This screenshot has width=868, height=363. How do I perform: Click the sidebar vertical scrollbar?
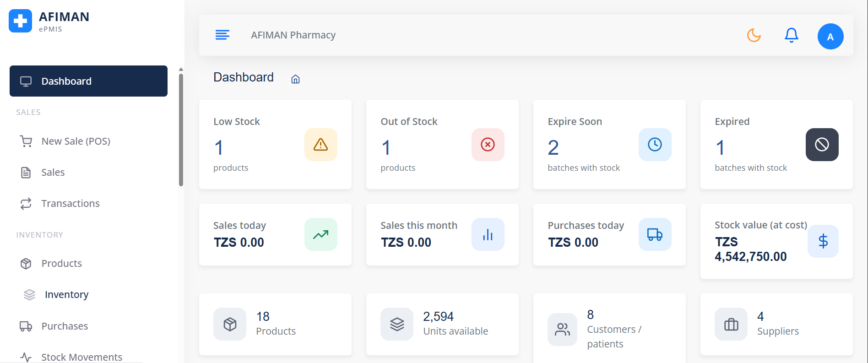tap(181, 130)
